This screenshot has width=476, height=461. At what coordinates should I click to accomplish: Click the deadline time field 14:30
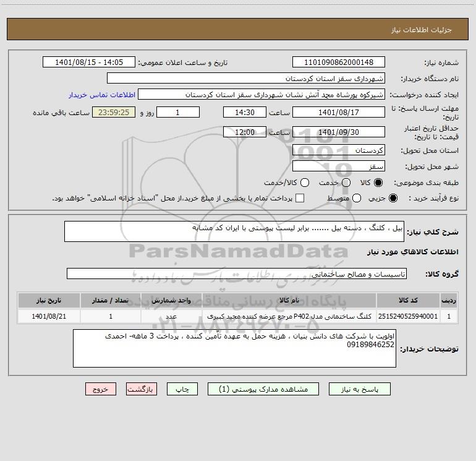245,112
